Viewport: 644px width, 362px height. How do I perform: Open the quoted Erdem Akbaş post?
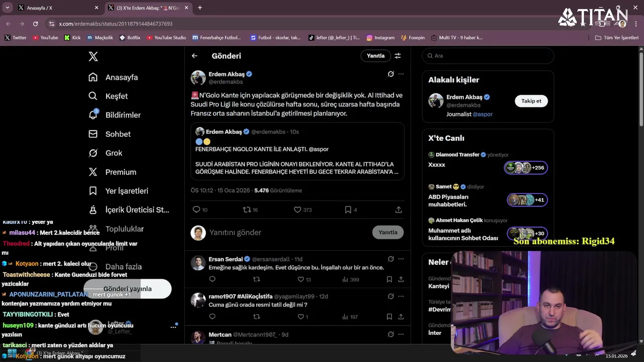(x=297, y=151)
